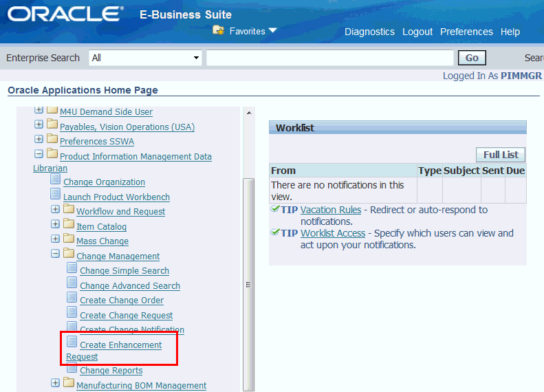Click the Full List button
This screenshot has height=392, width=544.
(x=501, y=155)
